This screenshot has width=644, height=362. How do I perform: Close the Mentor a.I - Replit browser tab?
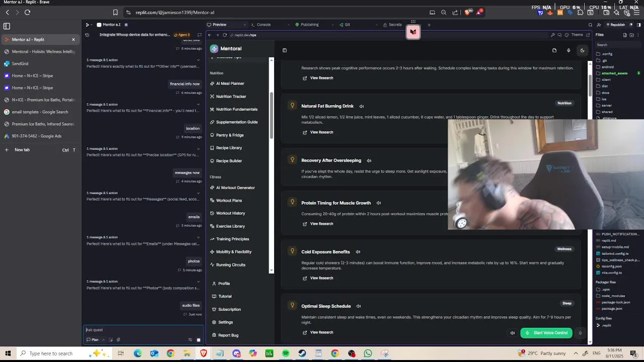(x=73, y=40)
